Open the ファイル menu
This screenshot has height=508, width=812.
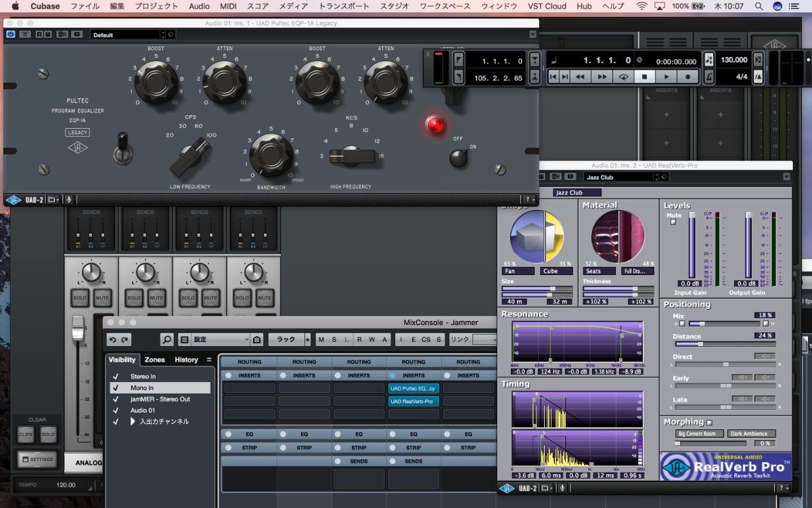pyautogui.click(x=85, y=6)
